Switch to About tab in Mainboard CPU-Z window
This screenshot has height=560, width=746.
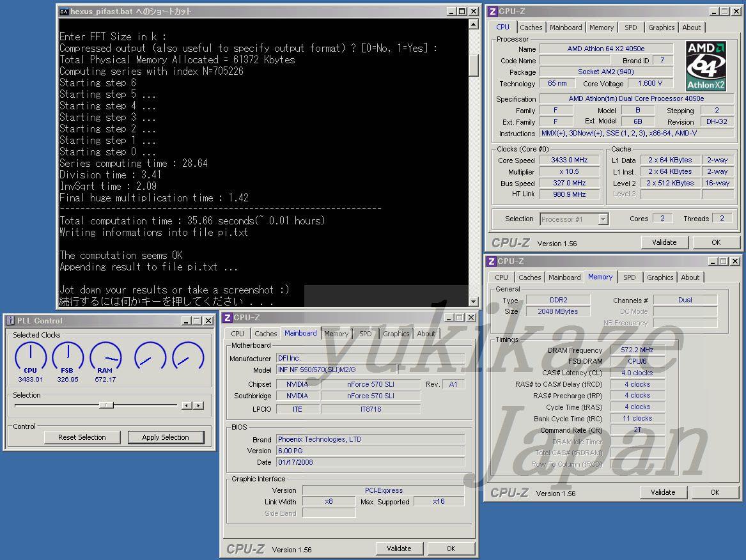[426, 334]
